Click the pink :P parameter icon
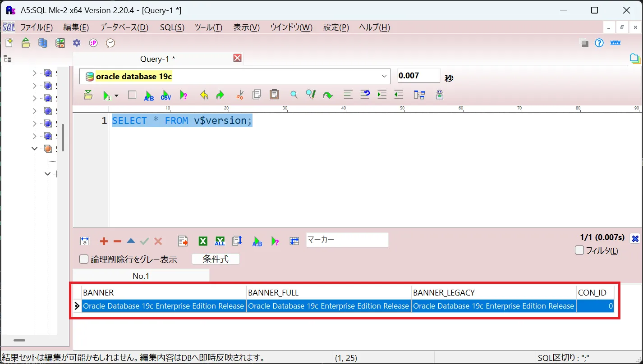 coord(93,43)
